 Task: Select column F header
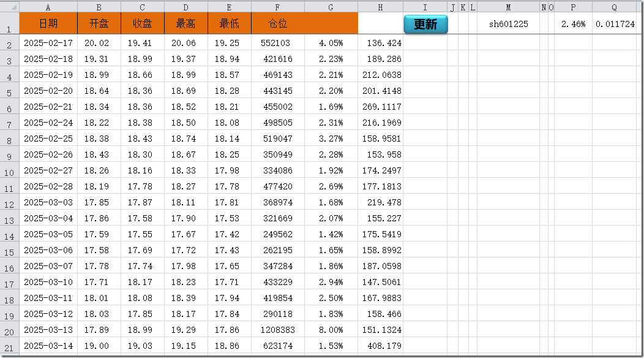tap(278, 7)
